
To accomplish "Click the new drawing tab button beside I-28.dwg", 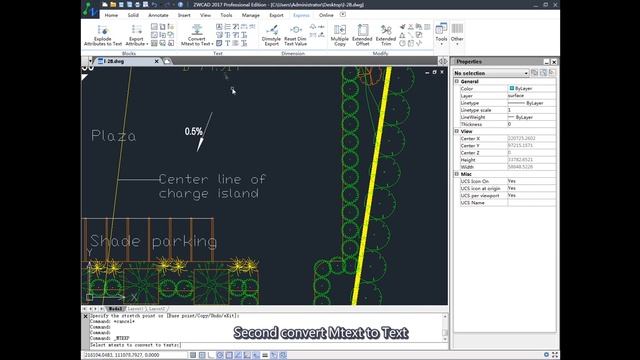I will pos(167,61).
